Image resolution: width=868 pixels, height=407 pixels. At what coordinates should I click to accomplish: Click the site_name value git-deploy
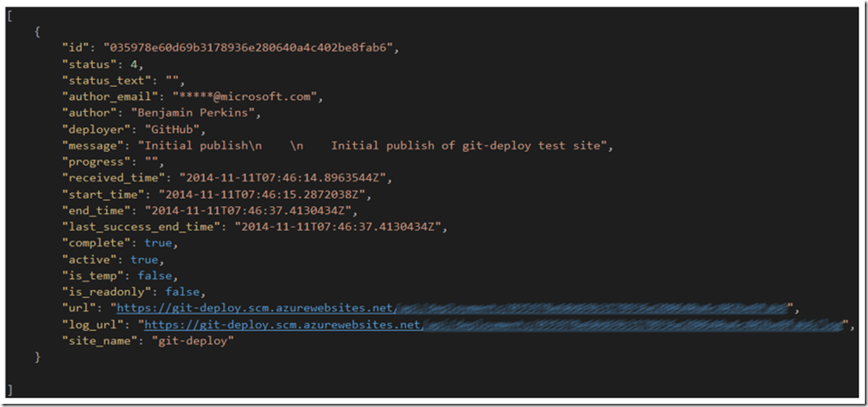pos(192,340)
